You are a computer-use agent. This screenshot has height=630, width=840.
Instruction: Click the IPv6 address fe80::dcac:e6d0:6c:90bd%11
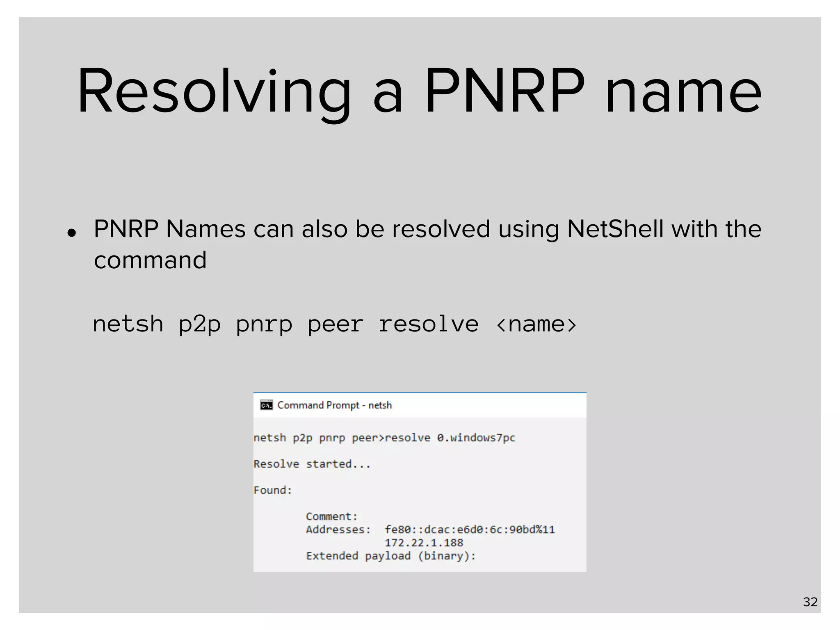[x=470, y=530]
